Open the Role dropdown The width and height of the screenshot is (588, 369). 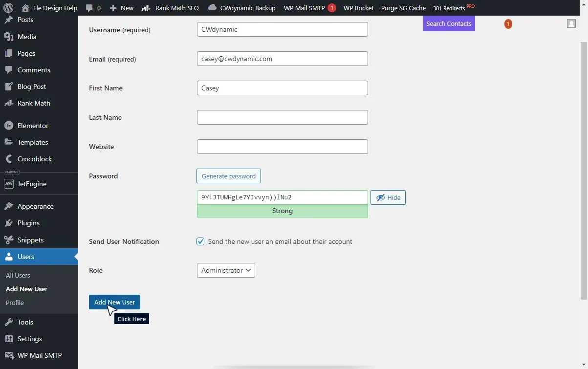[x=225, y=270]
